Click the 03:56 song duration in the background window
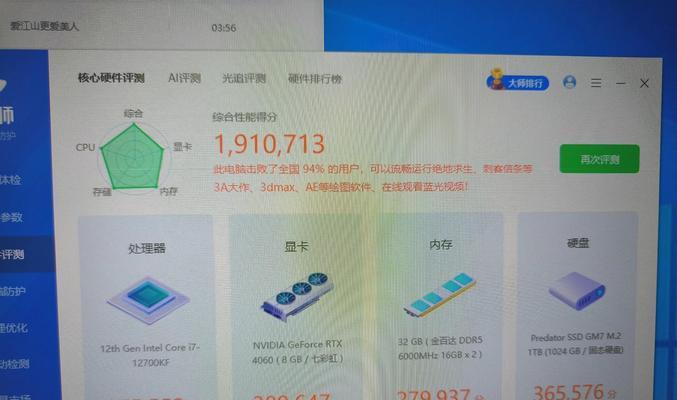Viewport: 677px width, 400px height. coord(224,28)
